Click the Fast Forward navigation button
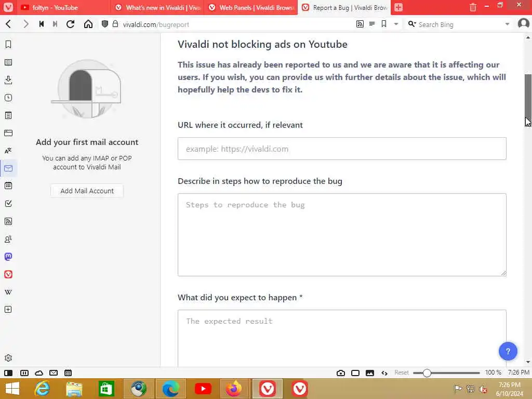This screenshot has width=532, height=399. [55, 24]
